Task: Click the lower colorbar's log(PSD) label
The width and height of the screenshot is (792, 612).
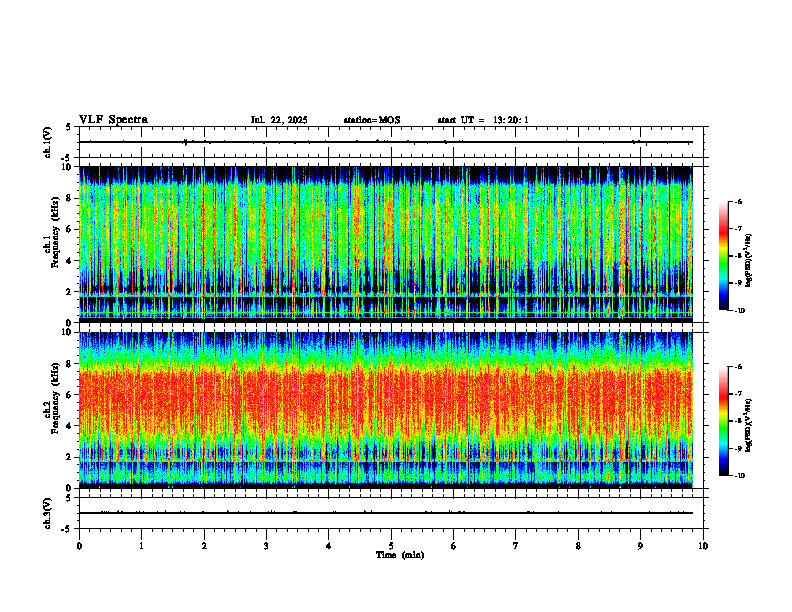Action: click(749, 426)
